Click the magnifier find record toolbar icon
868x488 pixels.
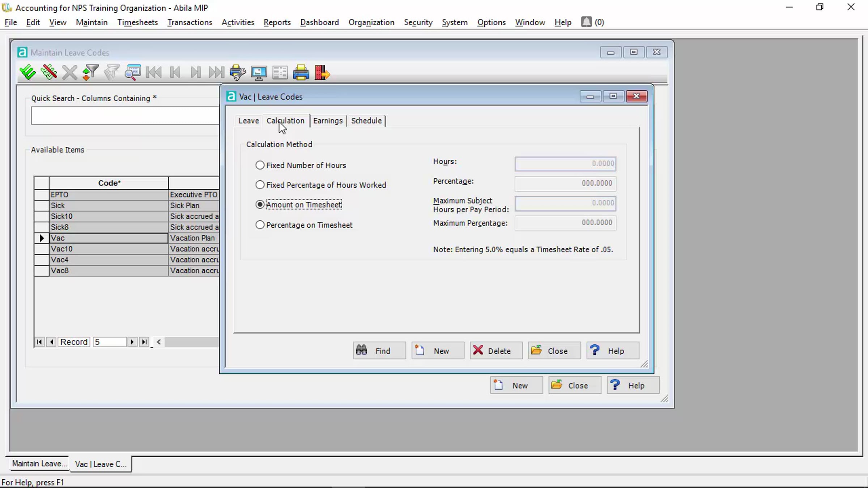pyautogui.click(x=133, y=73)
